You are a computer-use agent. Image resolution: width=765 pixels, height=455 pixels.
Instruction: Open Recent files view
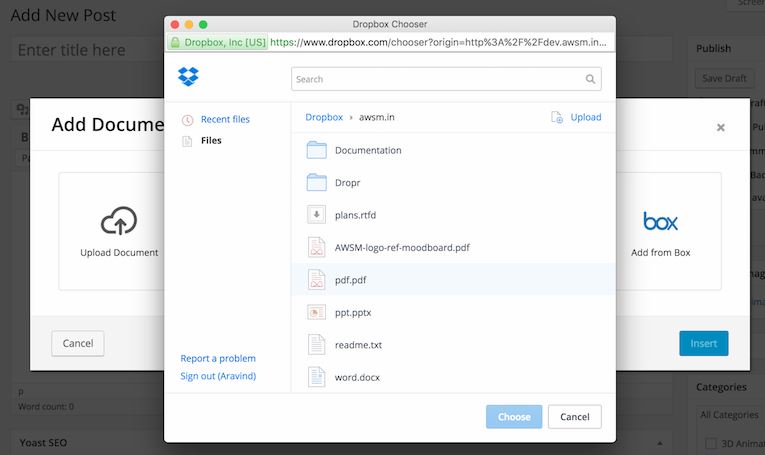coord(225,119)
